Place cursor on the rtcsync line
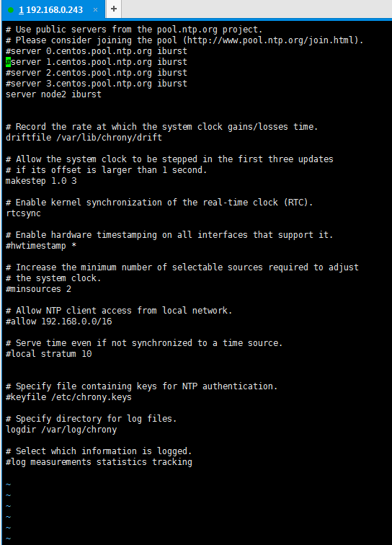Screen dimensions: 392x545 23,213
